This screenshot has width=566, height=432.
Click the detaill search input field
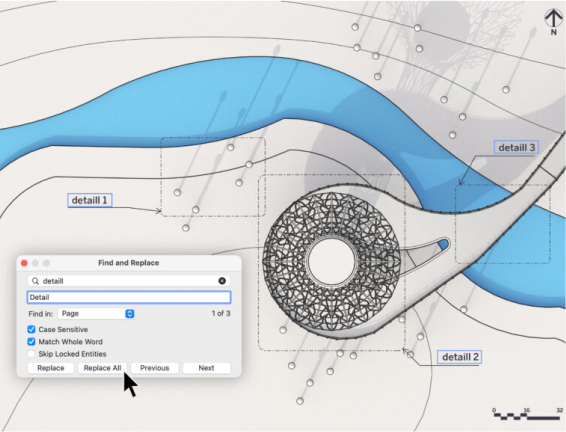click(x=129, y=281)
